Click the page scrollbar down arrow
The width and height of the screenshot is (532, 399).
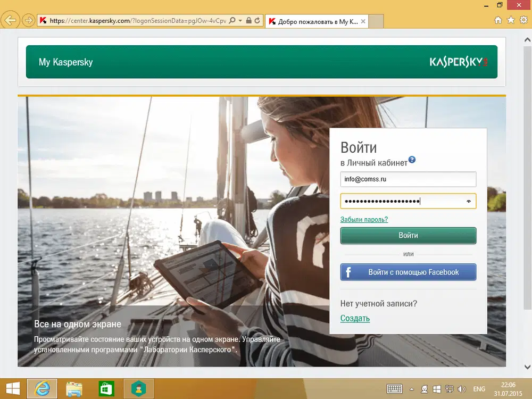pos(527,367)
